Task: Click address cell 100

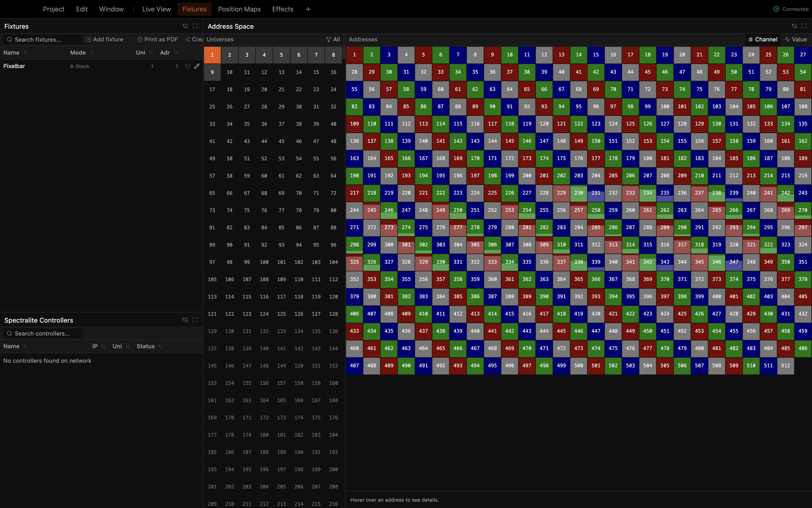Action: click(665, 106)
